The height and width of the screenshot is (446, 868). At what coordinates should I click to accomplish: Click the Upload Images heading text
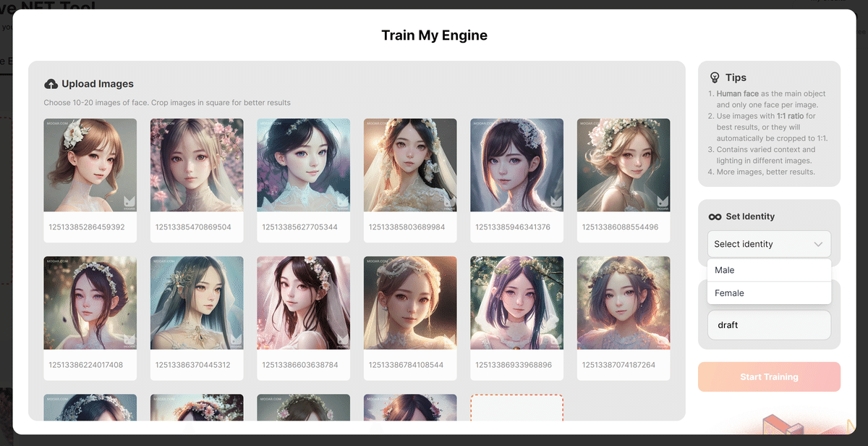(98, 84)
